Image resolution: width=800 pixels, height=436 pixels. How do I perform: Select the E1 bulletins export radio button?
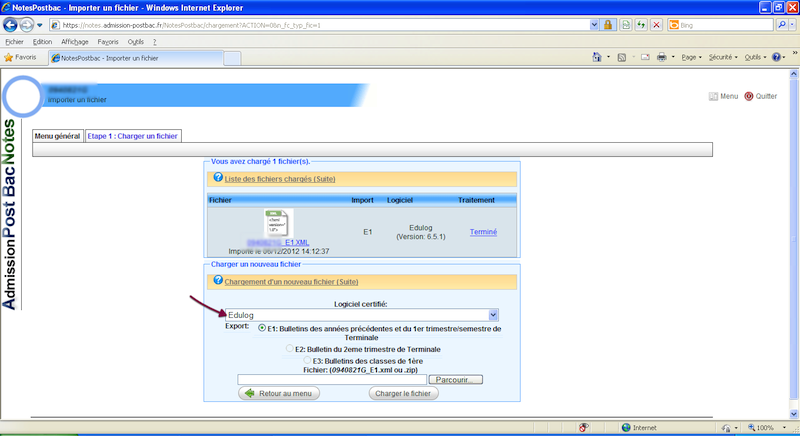click(x=262, y=327)
